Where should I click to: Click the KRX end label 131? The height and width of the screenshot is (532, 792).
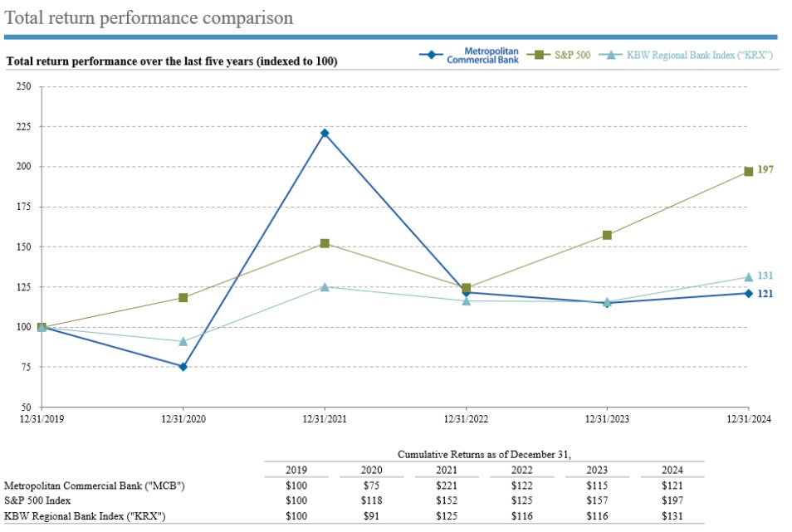765,276
